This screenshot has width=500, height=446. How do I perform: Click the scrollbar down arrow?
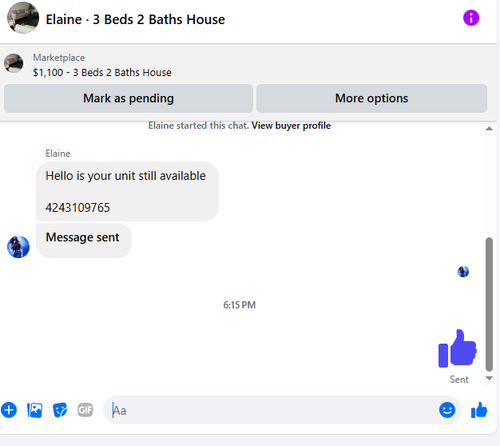489,378
